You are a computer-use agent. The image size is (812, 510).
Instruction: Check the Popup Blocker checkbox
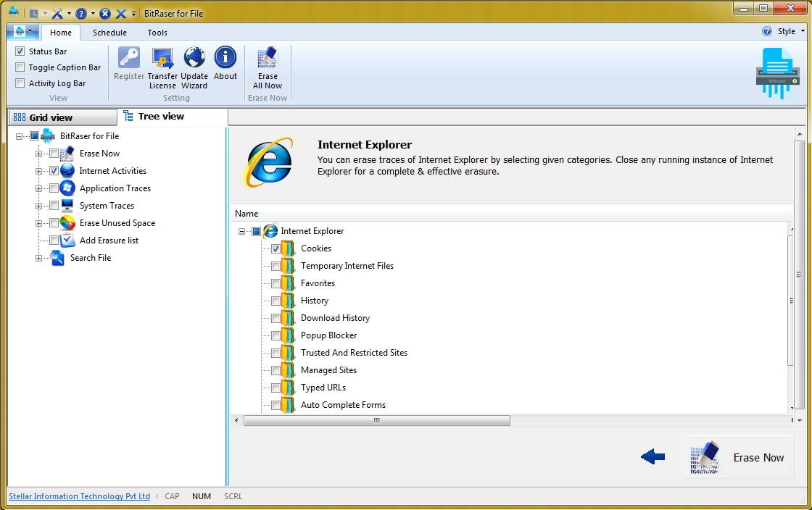point(275,335)
